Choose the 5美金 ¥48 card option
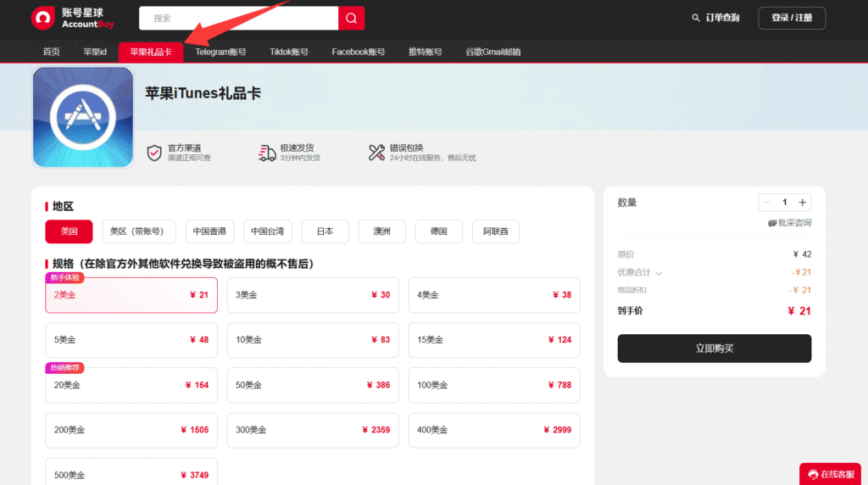Screen dimensions: 868x485 131,340
